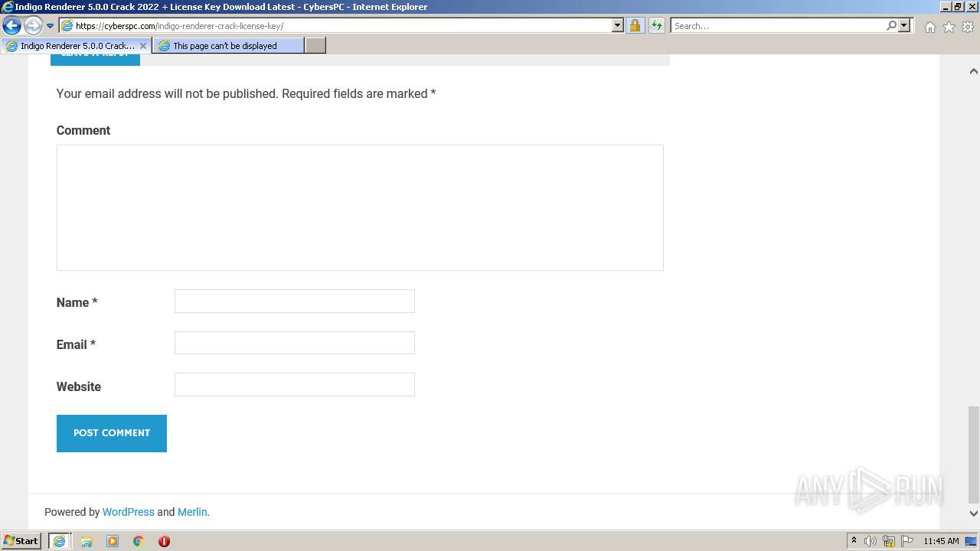The height and width of the screenshot is (551, 980).
Task: Open the red shield taskbar icon
Action: click(x=164, y=541)
